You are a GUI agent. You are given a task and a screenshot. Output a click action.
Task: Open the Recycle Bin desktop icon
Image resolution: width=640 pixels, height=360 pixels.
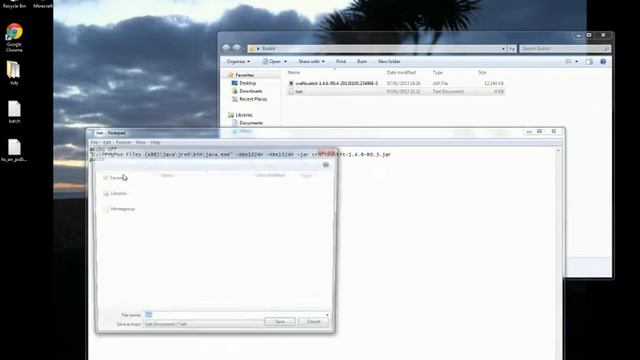(14, 4)
